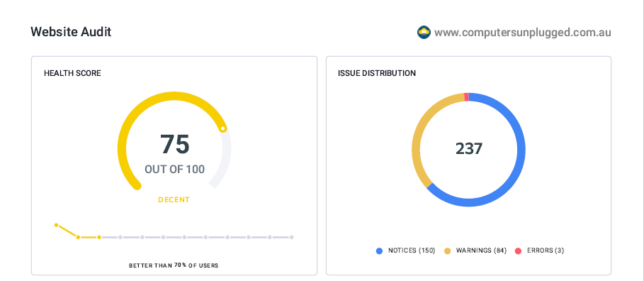Click the 75 health score value

point(174,145)
